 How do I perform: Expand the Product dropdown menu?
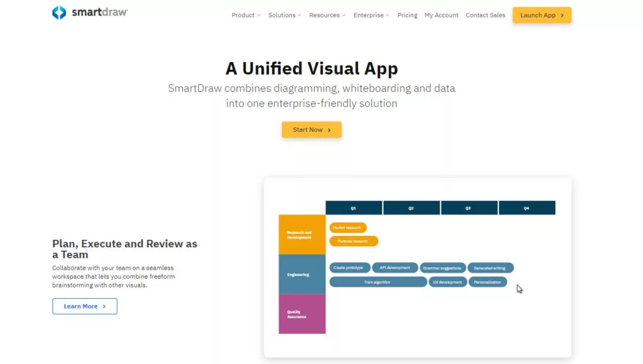pos(246,15)
